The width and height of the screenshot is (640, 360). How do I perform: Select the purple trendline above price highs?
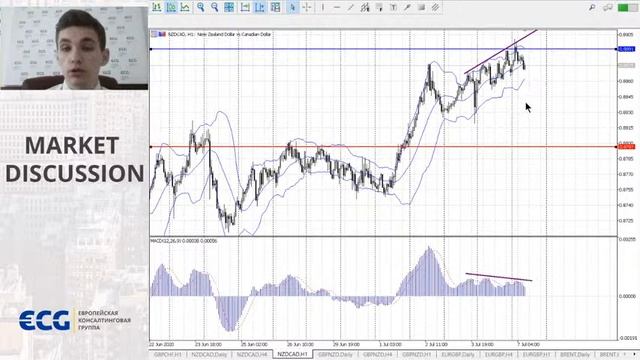(x=501, y=51)
